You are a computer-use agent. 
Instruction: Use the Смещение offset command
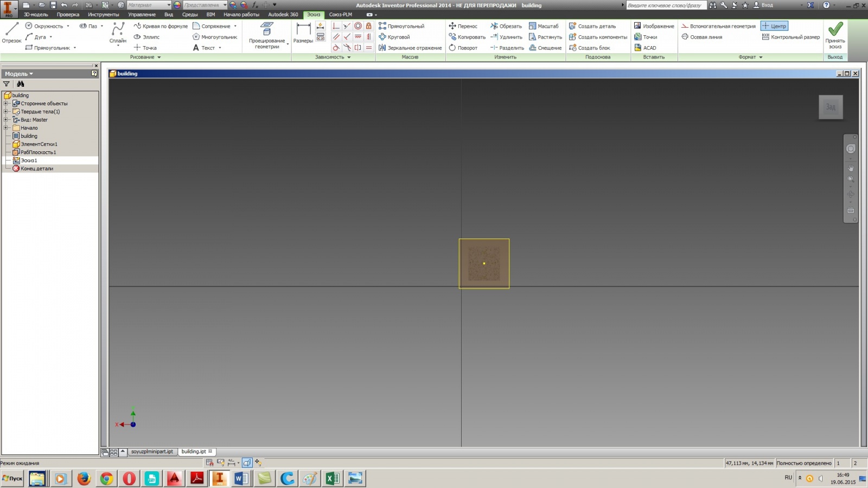pyautogui.click(x=545, y=48)
